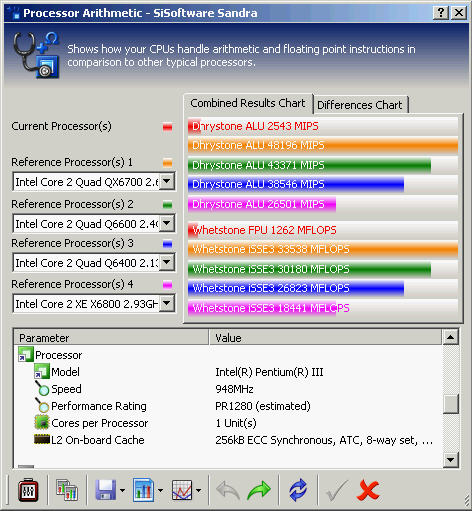Open Reference Processor 3 dropdown (Q6400)
This screenshot has width=472, height=511.
click(167, 263)
